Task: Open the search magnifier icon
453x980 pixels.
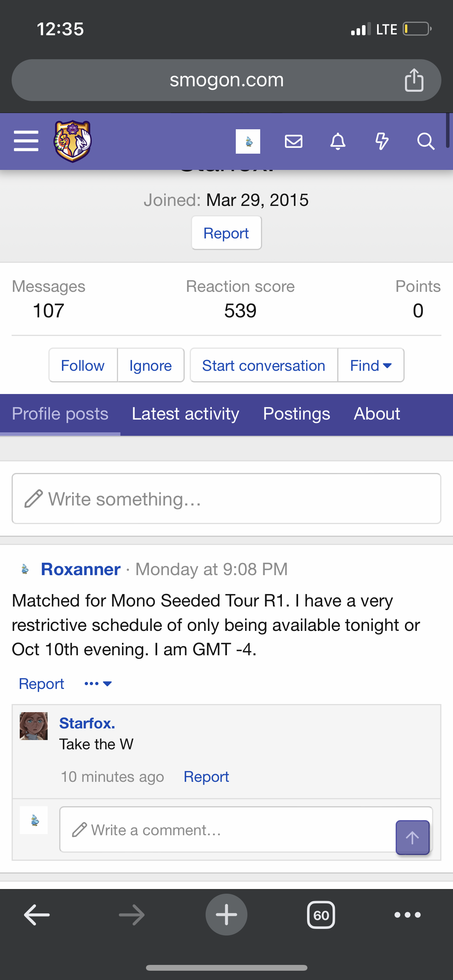Action: (x=426, y=141)
